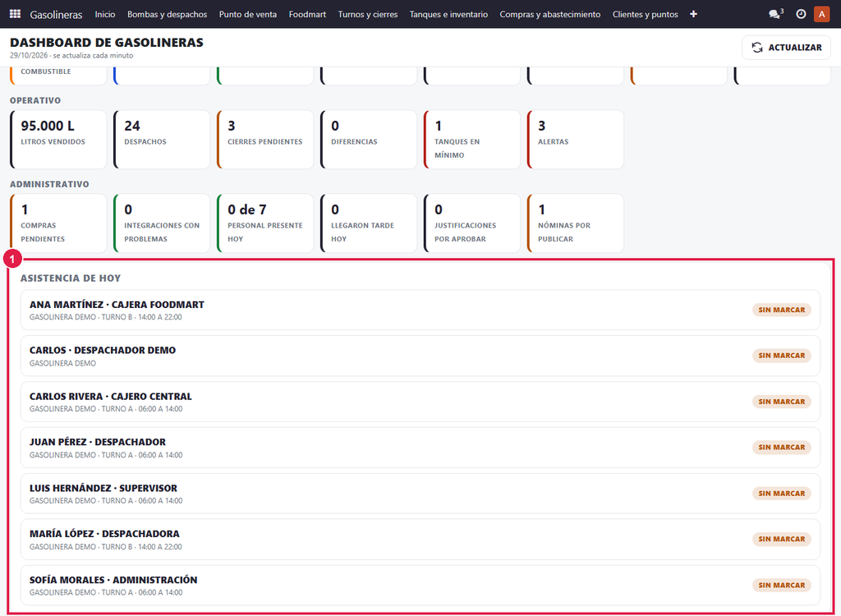Open the Llegaron Tarde Hoy card
This screenshot has height=616, width=841.
(x=369, y=223)
